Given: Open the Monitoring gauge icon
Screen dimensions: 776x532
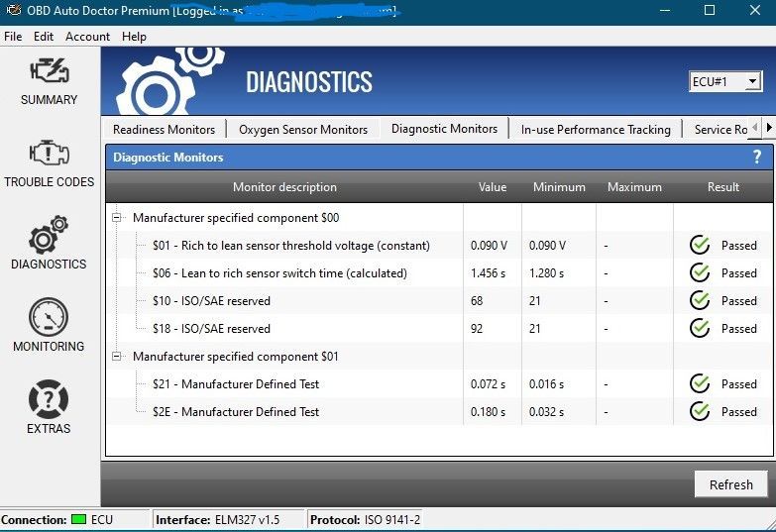Looking at the screenshot, I should click(49, 318).
